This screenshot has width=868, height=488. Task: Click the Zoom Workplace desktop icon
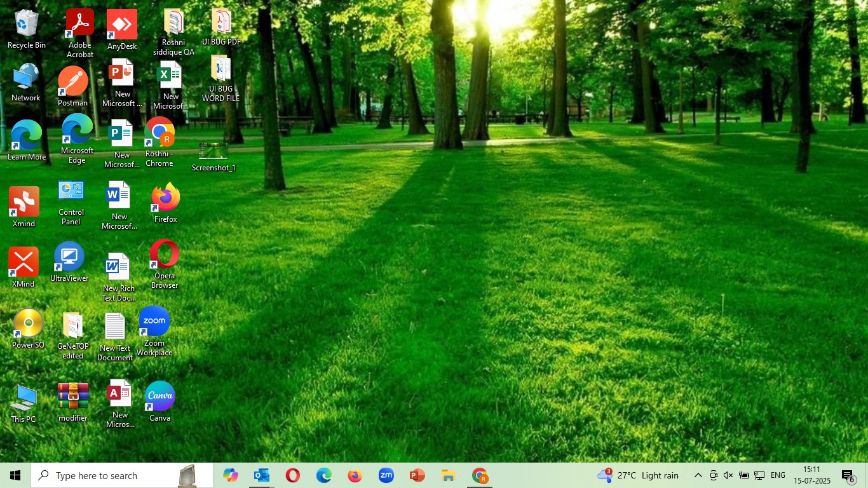pos(154,322)
